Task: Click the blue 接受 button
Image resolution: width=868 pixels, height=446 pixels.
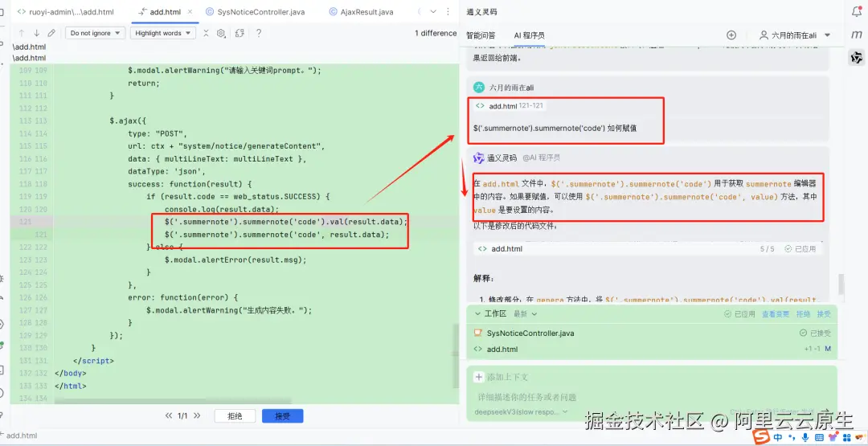Action: tap(283, 416)
